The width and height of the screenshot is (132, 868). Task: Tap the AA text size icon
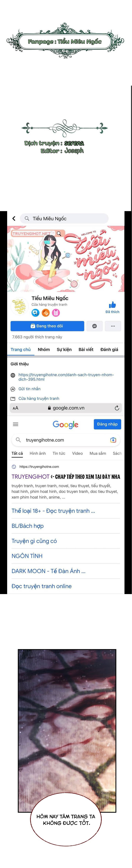tap(15, 408)
